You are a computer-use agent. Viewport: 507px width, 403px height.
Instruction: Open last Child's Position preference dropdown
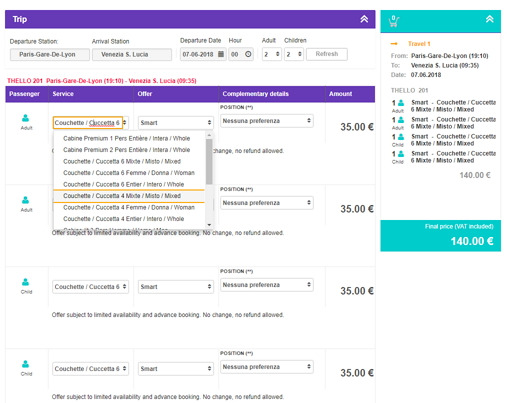point(267,367)
